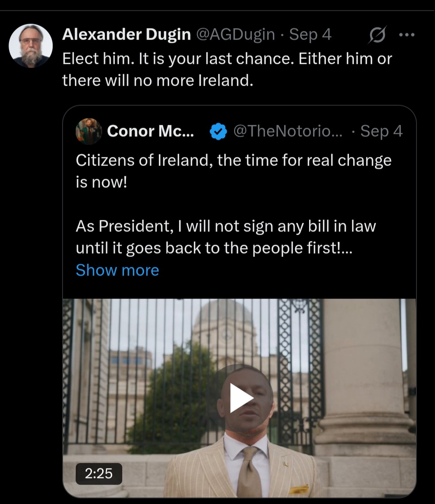435x504 pixels.
Task: Tap Conor McGregor's small avatar in quote
Action: 88,131
